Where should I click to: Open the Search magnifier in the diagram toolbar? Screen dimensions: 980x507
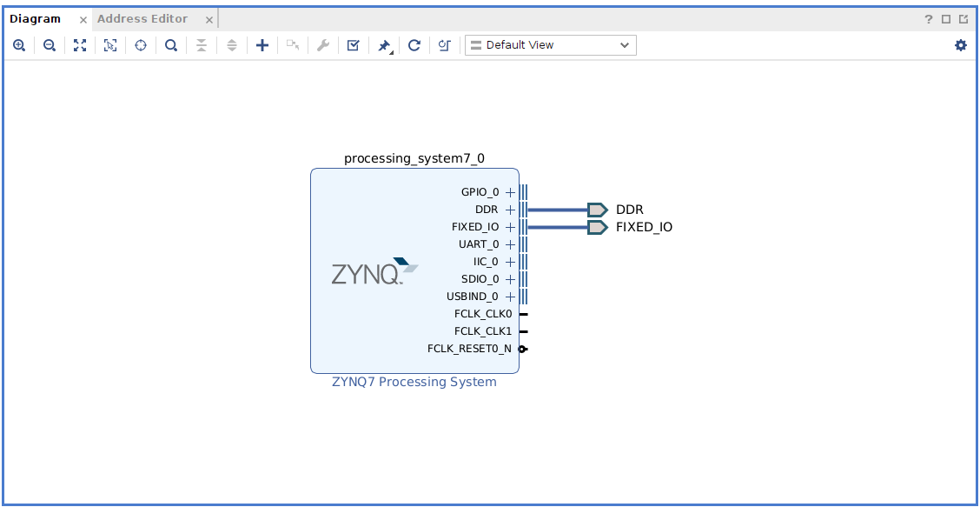pos(170,45)
